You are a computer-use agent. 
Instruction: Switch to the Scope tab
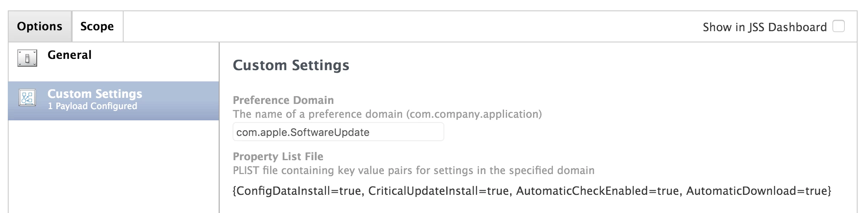(x=97, y=26)
